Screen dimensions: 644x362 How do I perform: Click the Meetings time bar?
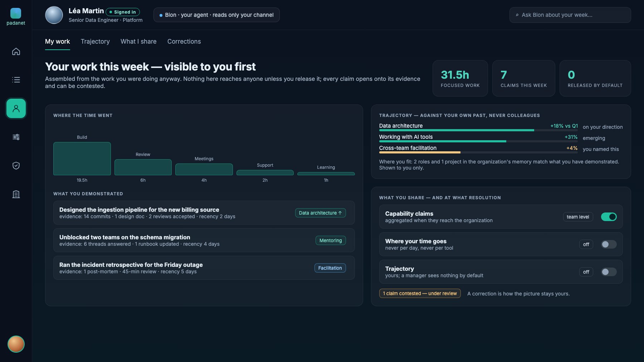coord(204,169)
